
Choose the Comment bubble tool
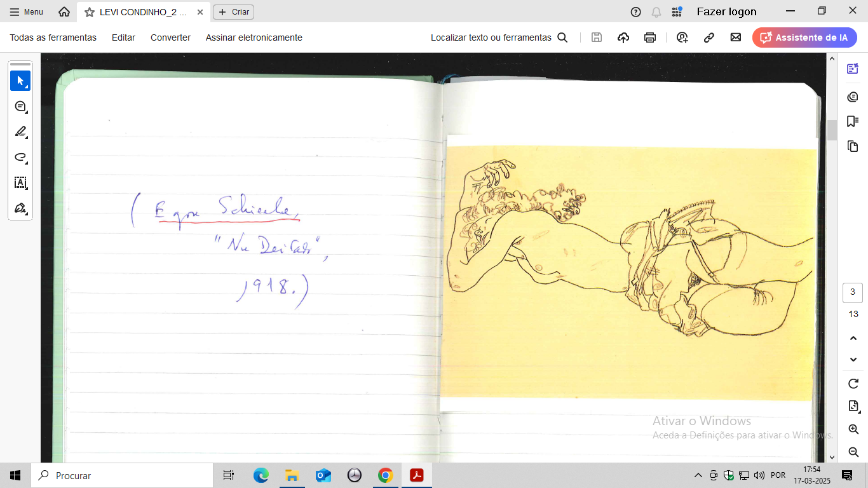(x=20, y=106)
